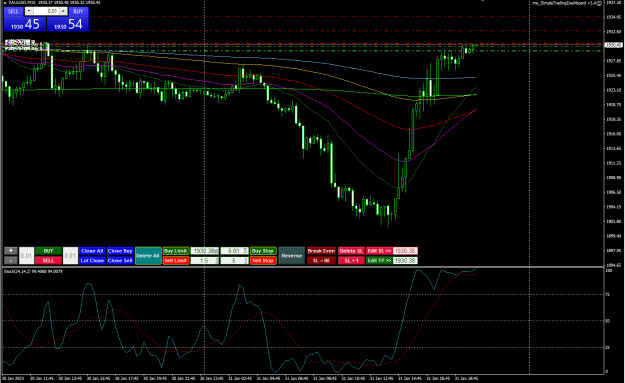Click the SL = BE button
625x383 pixels.
(x=321, y=261)
